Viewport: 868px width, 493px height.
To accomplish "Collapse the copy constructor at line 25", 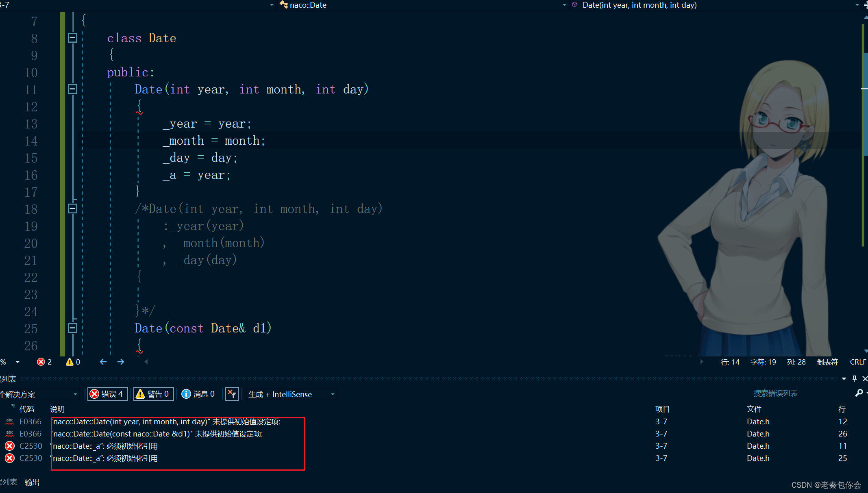I will tap(72, 328).
